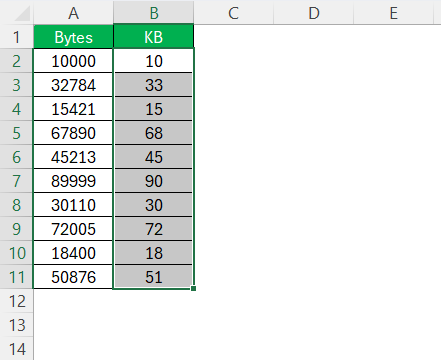
Task: Click KB cell with value 30
Action: point(154,205)
